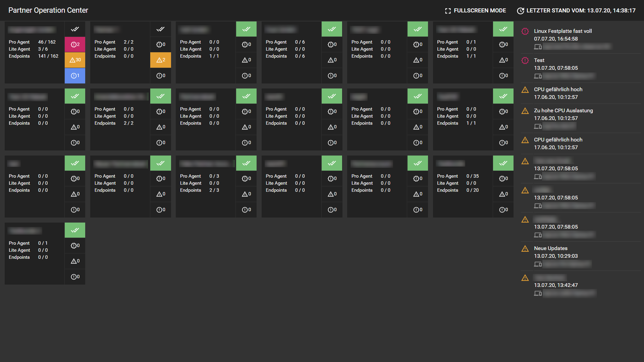Click the refresh icon beside Letzter Stand
The width and height of the screenshot is (644, 362).
520,11
